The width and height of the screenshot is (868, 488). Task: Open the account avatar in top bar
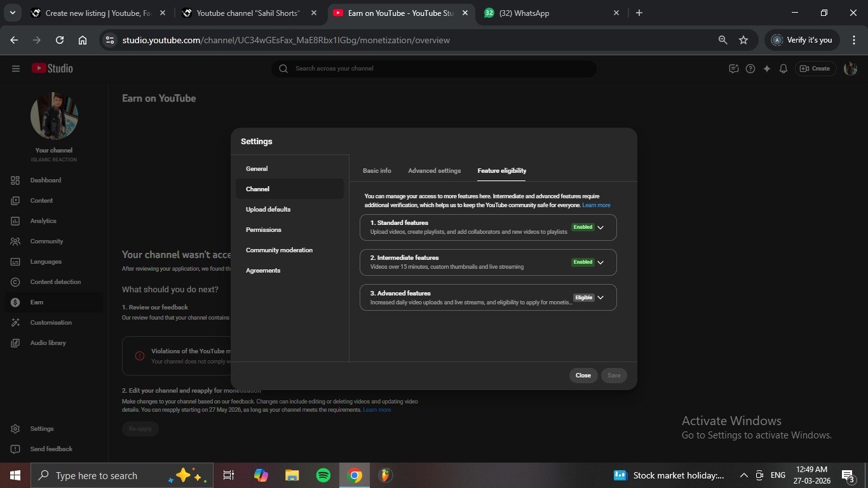click(850, 69)
